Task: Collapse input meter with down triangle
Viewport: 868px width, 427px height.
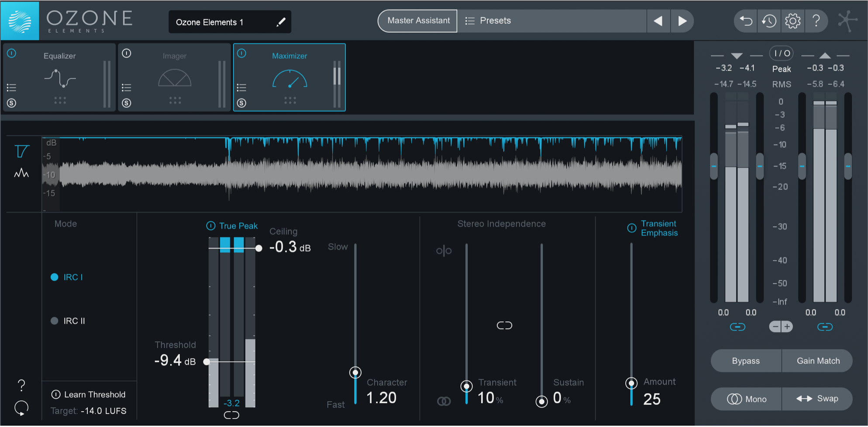Action: click(x=737, y=56)
